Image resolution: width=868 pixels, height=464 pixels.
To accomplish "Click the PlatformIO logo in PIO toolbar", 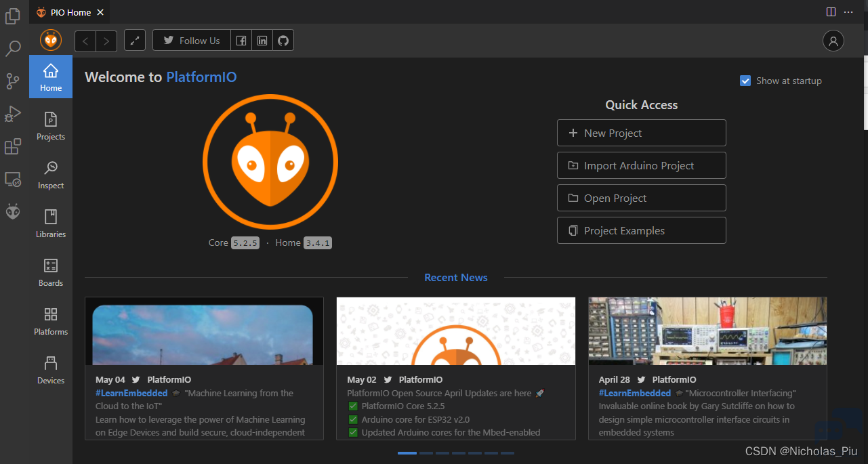I will [51, 41].
